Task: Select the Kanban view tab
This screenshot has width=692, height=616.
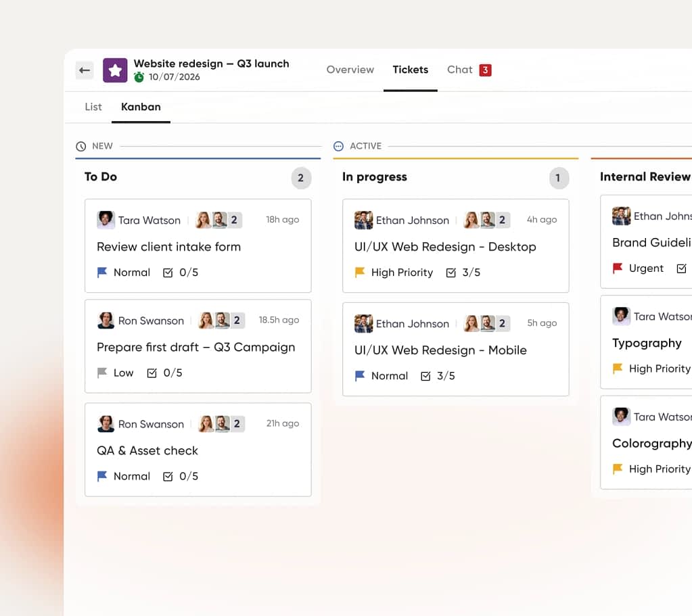Action: coord(141,107)
